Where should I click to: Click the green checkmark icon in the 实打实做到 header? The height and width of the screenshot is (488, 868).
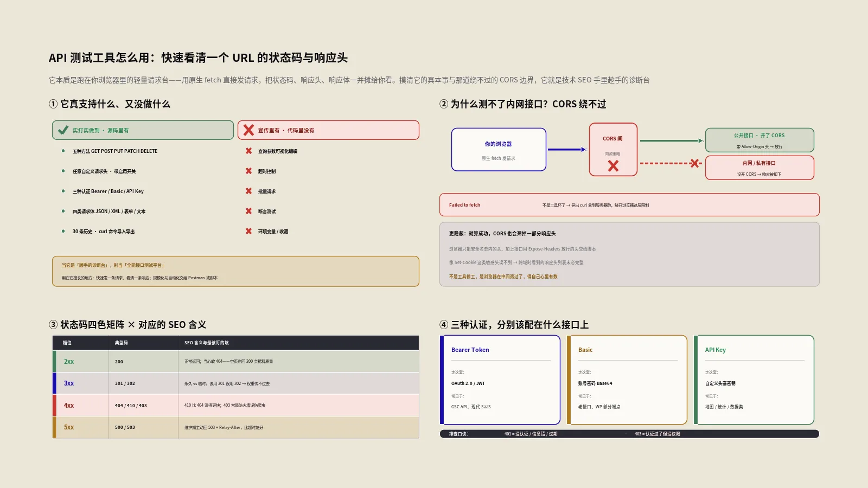pos(63,130)
